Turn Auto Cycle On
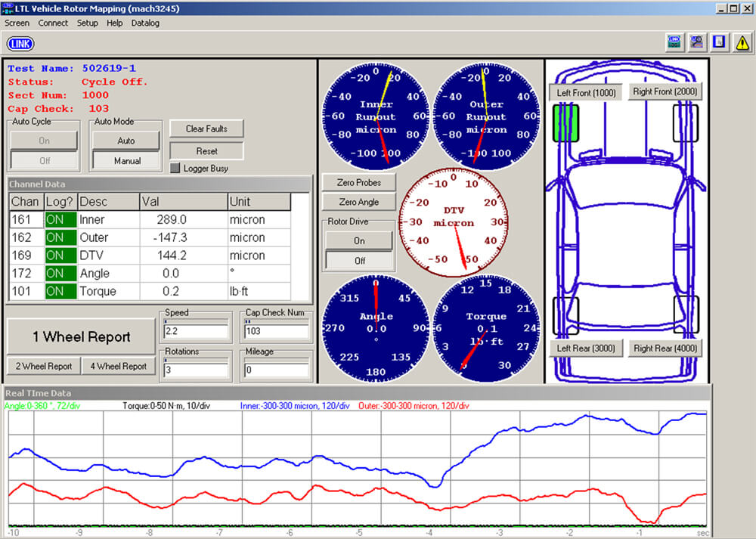This screenshot has width=756, height=539. 45,141
